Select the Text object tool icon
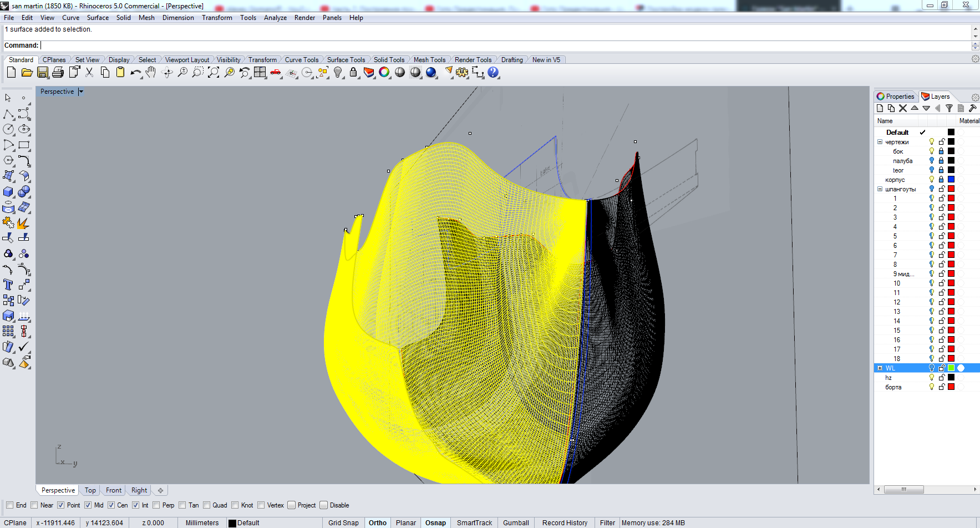 pyautogui.click(x=8, y=285)
